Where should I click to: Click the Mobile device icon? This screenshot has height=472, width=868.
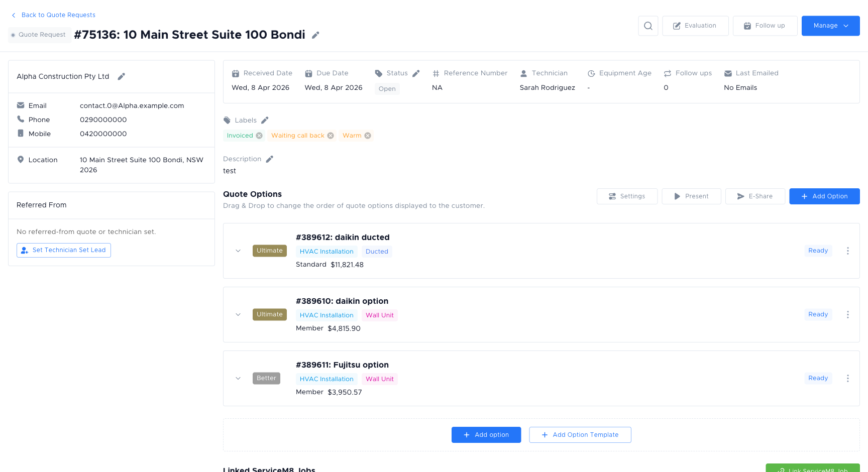(21, 133)
